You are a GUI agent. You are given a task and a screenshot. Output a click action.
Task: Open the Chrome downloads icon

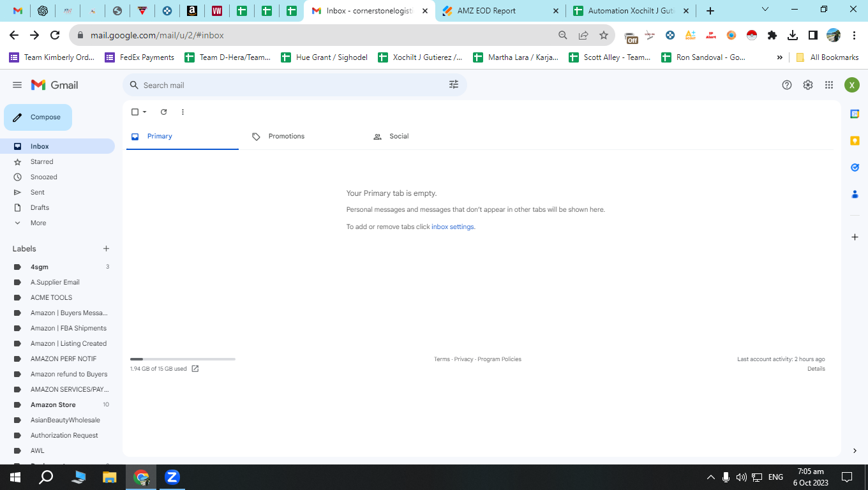point(792,35)
